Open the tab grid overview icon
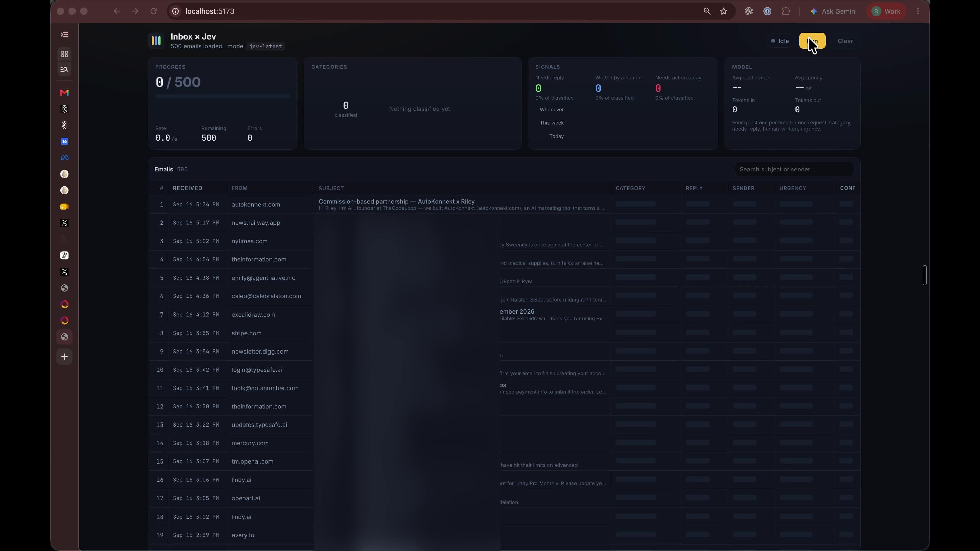The height and width of the screenshot is (551, 980). pos(64,54)
